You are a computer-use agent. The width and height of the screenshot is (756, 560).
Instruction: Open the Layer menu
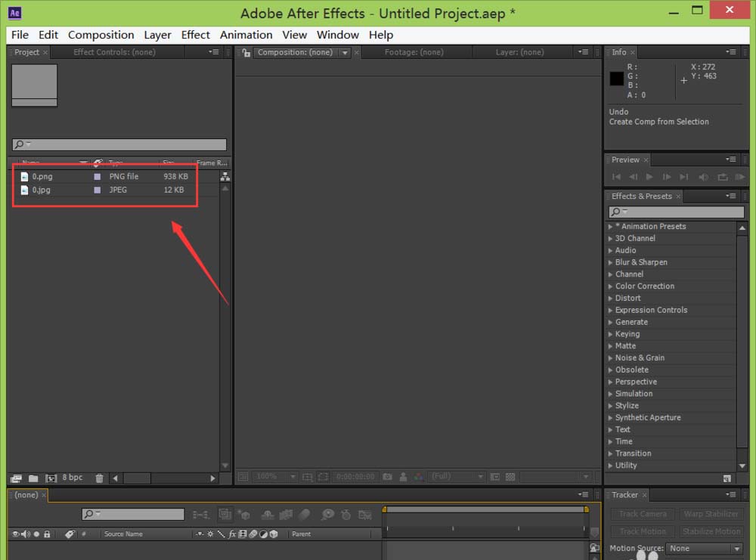[158, 35]
